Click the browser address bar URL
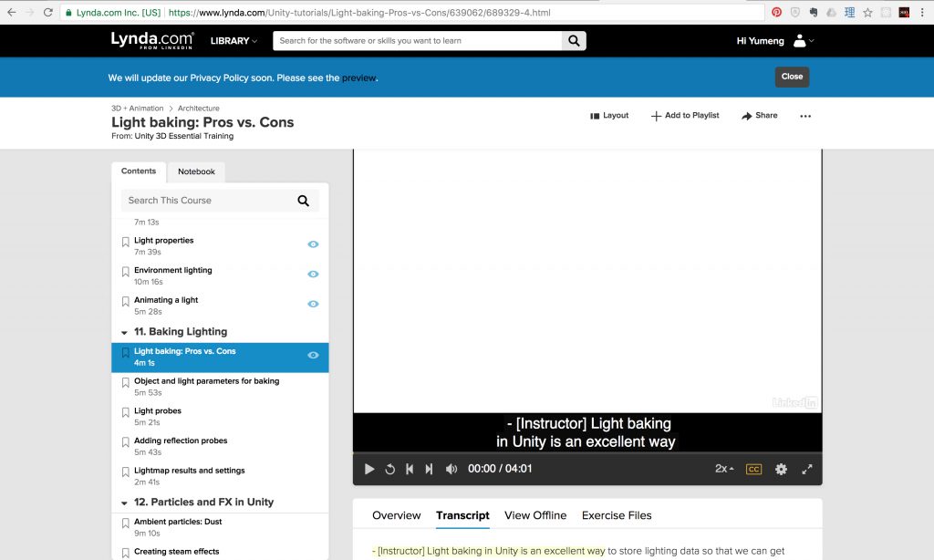934x560 pixels. [359, 13]
